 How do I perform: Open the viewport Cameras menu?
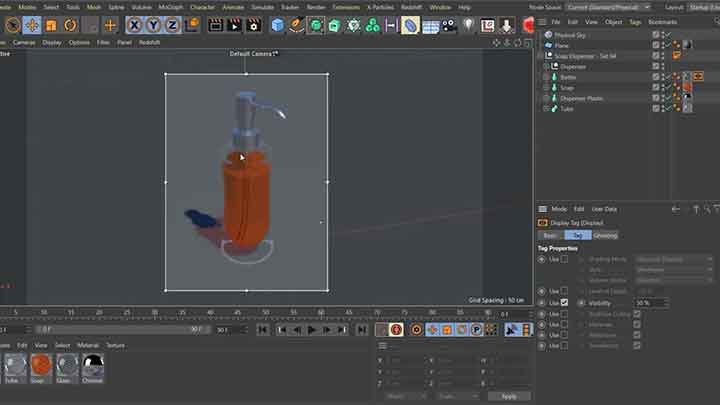click(23, 42)
